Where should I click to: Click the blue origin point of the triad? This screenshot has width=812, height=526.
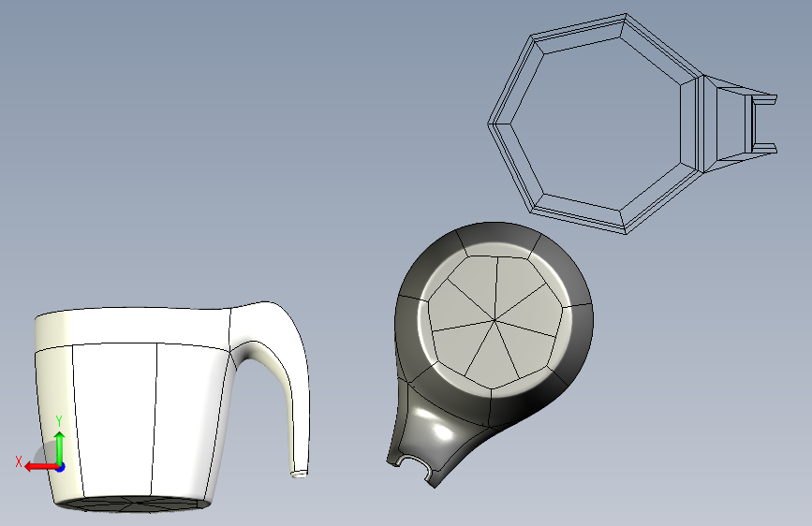(x=61, y=467)
